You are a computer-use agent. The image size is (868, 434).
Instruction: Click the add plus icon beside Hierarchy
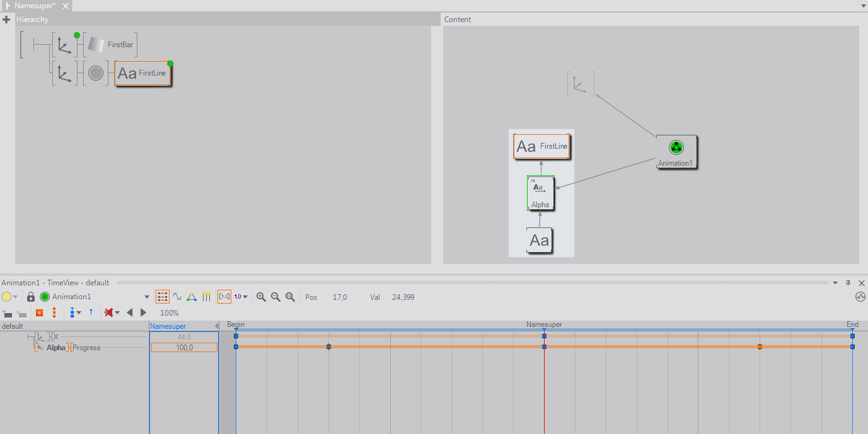pyautogui.click(x=6, y=20)
